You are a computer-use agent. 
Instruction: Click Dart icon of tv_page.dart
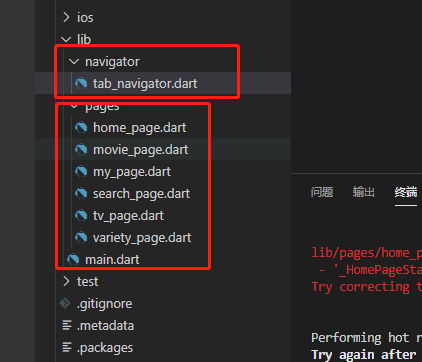[x=81, y=215]
